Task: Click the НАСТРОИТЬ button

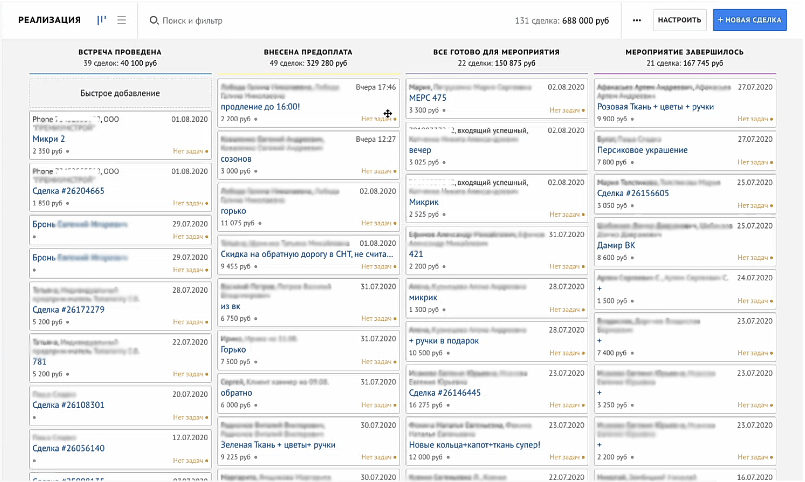Action: pos(679,20)
